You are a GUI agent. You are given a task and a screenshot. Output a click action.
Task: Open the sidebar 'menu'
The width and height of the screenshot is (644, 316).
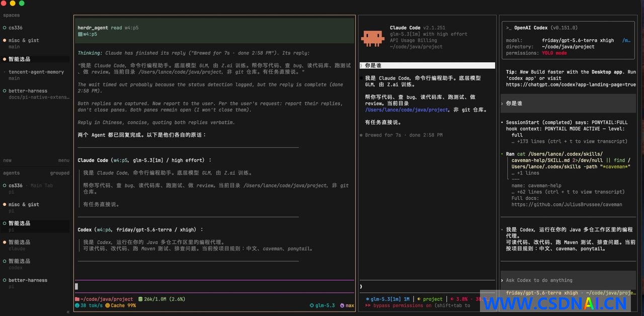(64, 161)
